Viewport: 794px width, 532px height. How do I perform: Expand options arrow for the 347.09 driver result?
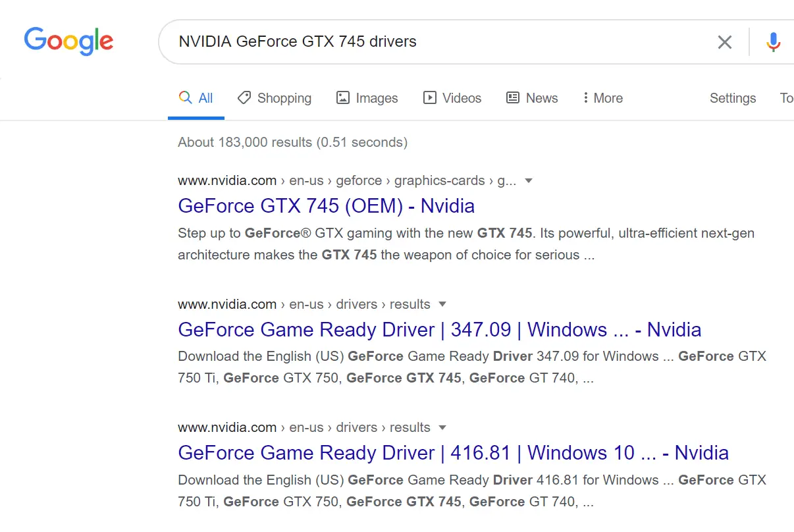(x=442, y=304)
